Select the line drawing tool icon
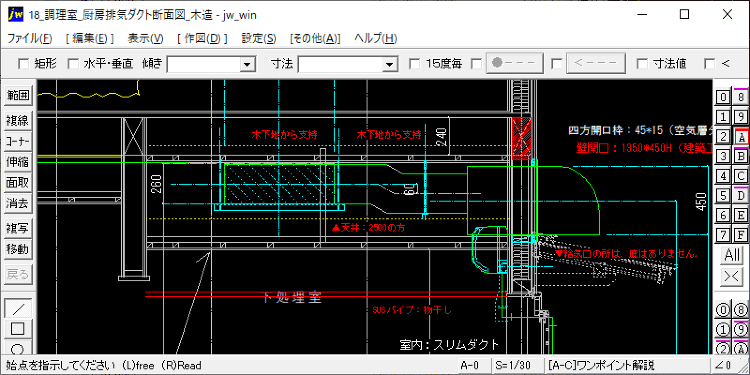 coord(18,308)
